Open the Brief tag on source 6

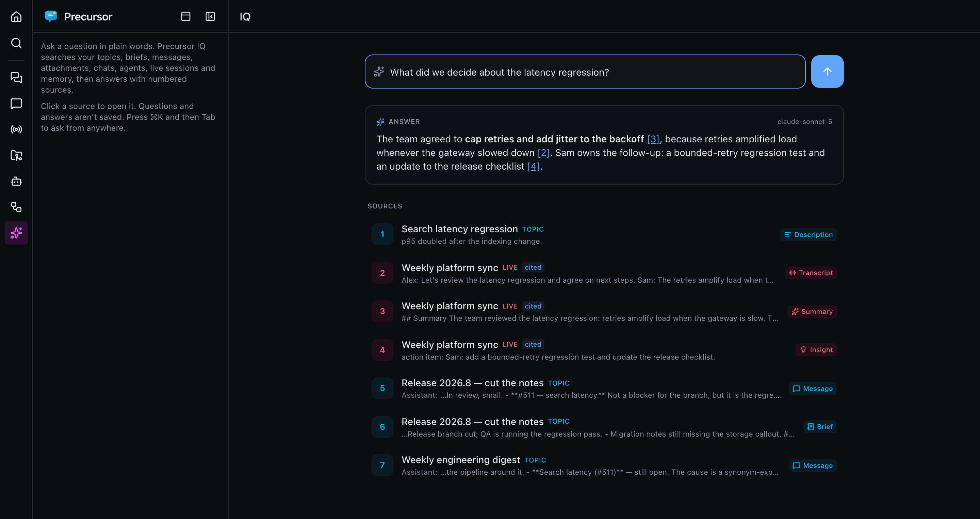pyautogui.click(x=819, y=427)
